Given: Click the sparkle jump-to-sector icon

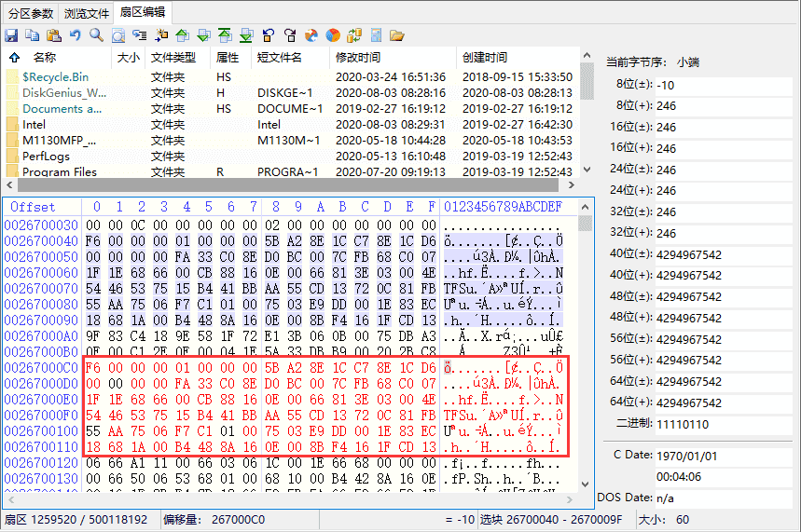Looking at the screenshot, I should click(x=161, y=35).
